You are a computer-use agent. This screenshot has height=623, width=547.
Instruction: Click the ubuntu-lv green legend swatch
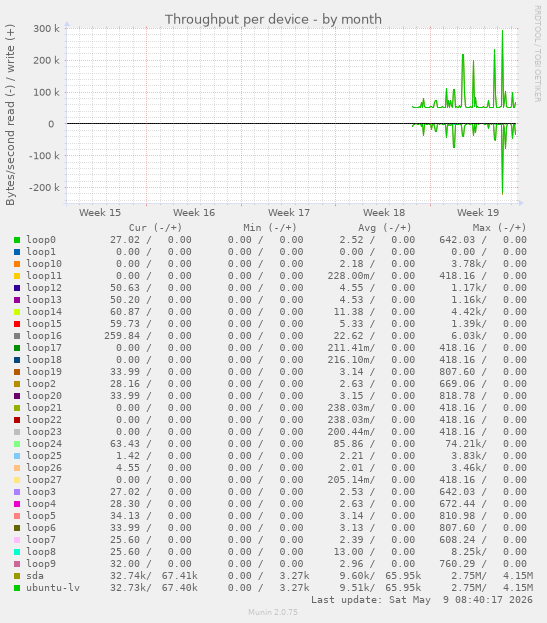(x=17, y=588)
